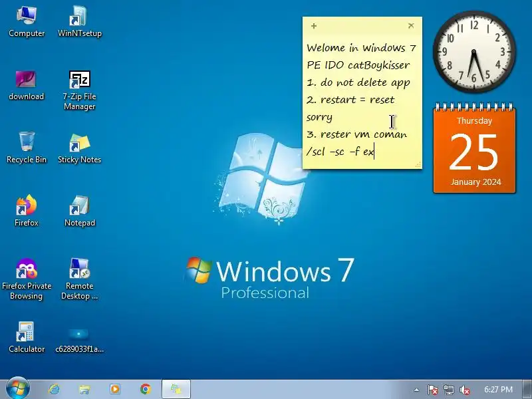532x399 pixels.
Task: Open the Windows Start menu orb
Action: pos(18,389)
